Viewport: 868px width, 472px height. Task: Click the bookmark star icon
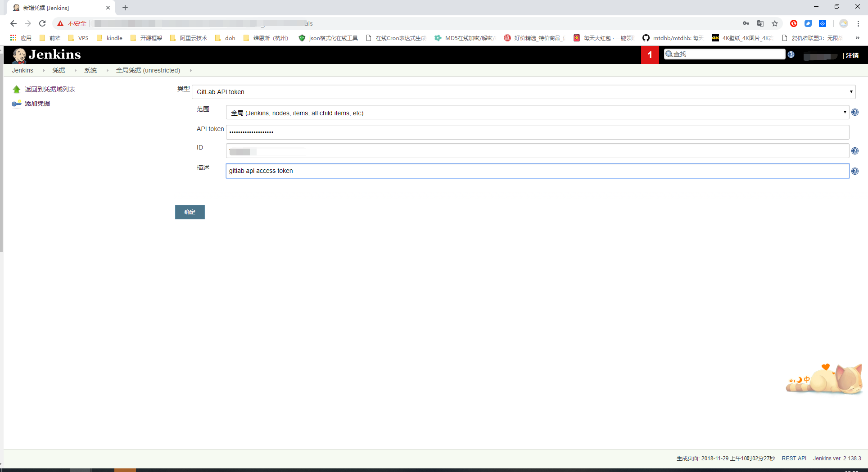pyautogui.click(x=775, y=23)
